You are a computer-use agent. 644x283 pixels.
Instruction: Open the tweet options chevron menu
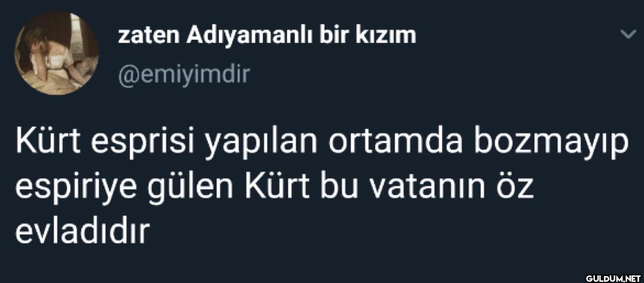[628, 36]
